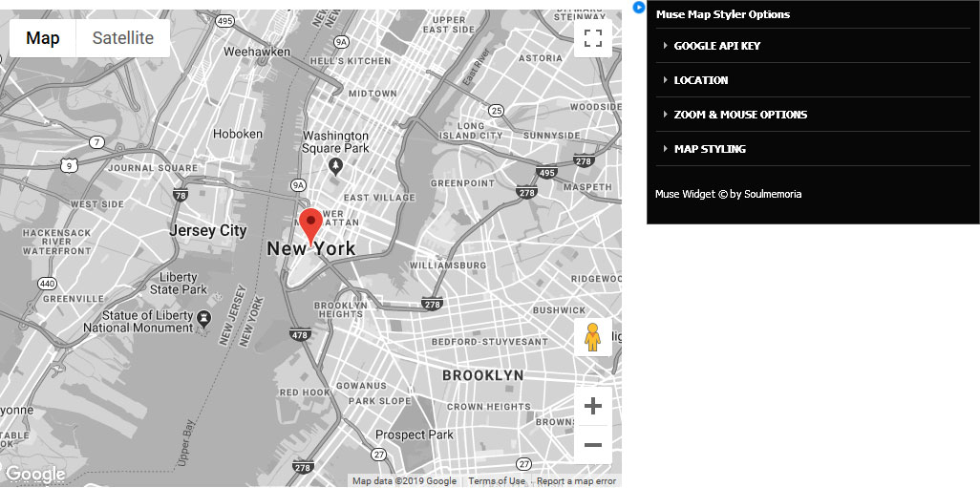
Task: Click the Prospect Park map label
Action: (415, 435)
